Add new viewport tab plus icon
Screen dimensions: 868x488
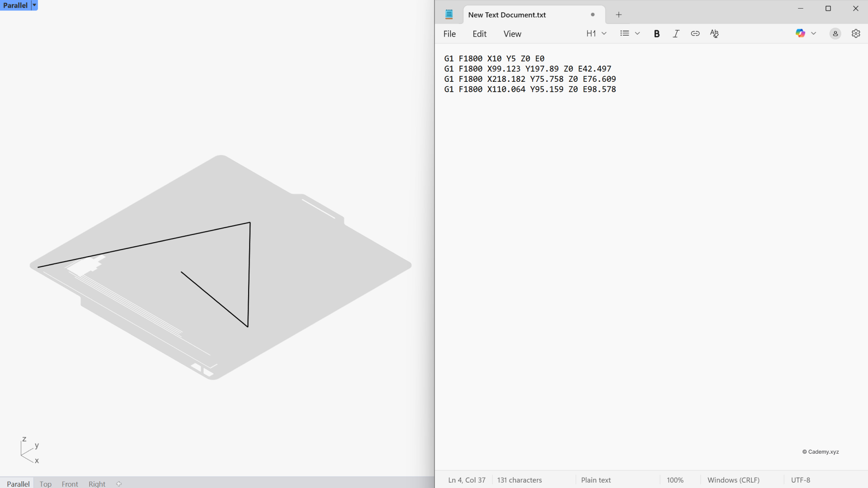pyautogui.click(x=119, y=483)
